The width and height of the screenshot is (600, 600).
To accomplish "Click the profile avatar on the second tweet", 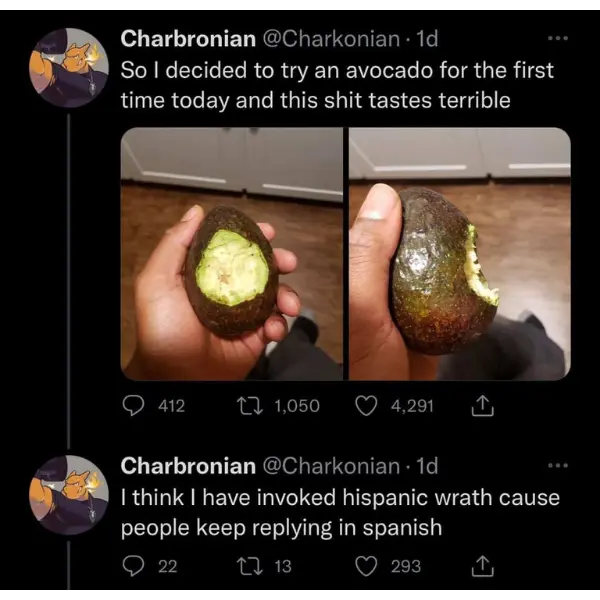I will [x=68, y=494].
